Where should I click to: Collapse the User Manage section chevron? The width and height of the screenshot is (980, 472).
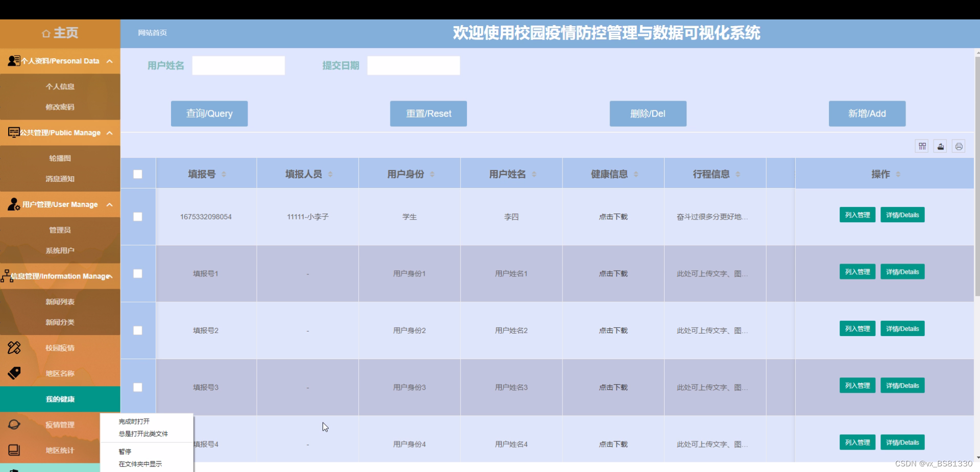(109, 204)
